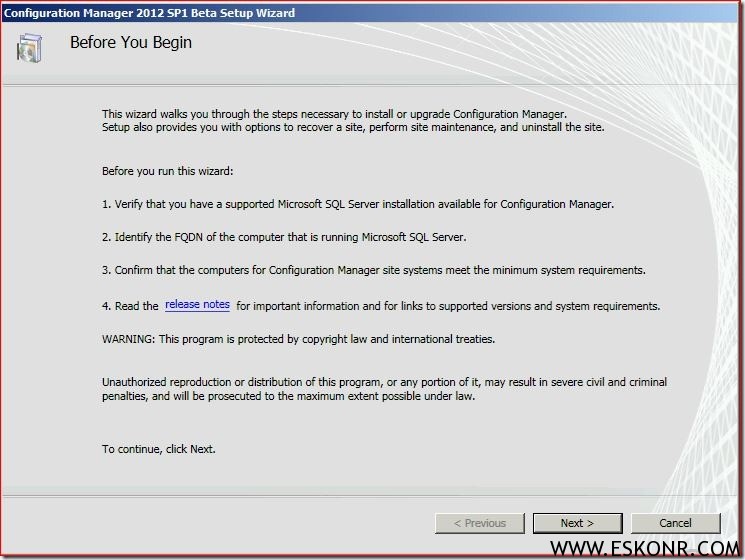
Task: Click the 'This wizard walks you through' intro line
Action: [x=334, y=114]
